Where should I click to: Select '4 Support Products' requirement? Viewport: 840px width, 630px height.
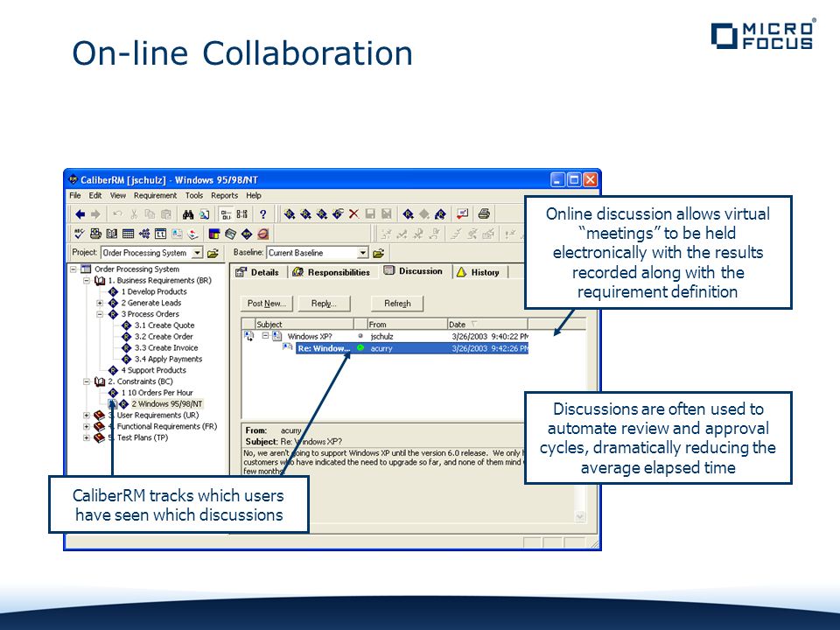[153, 370]
